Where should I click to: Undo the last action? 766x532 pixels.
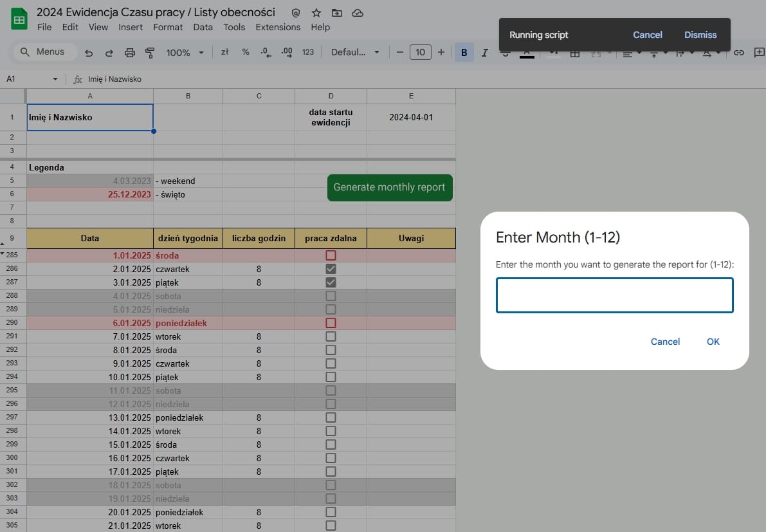click(88, 52)
